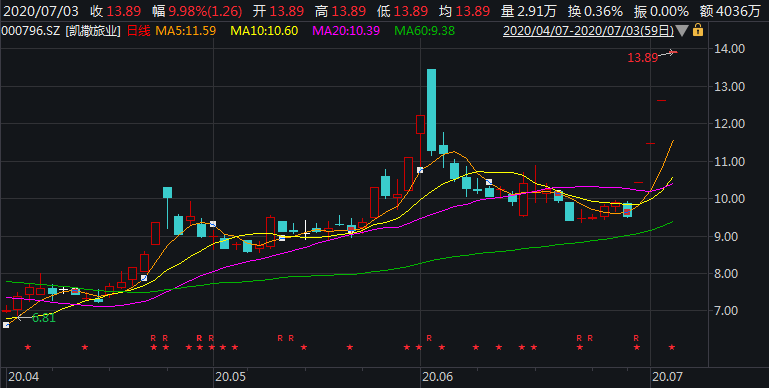The height and width of the screenshot is (388, 769).
Task: Click the high price 高 13.89
Action: 340,11
